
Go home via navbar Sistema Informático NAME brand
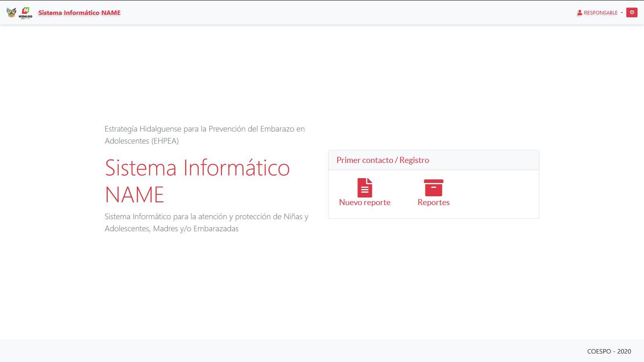(x=79, y=13)
